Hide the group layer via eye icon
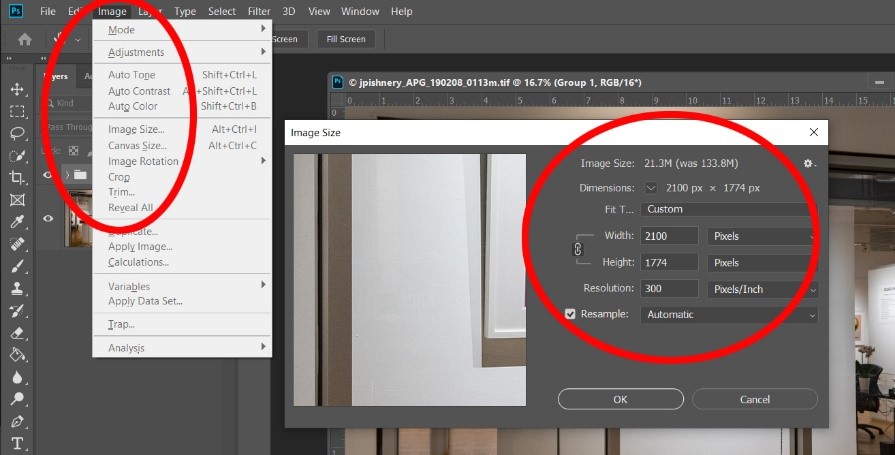 pyautogui.click(x=48, y=174)
